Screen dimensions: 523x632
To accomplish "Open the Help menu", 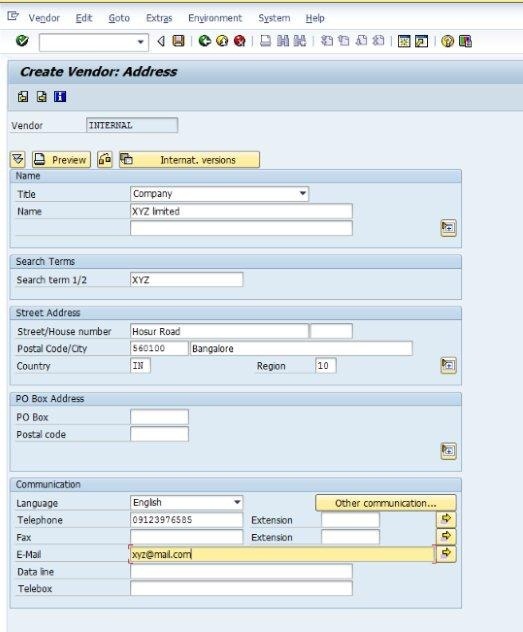I will pos(315,18).
